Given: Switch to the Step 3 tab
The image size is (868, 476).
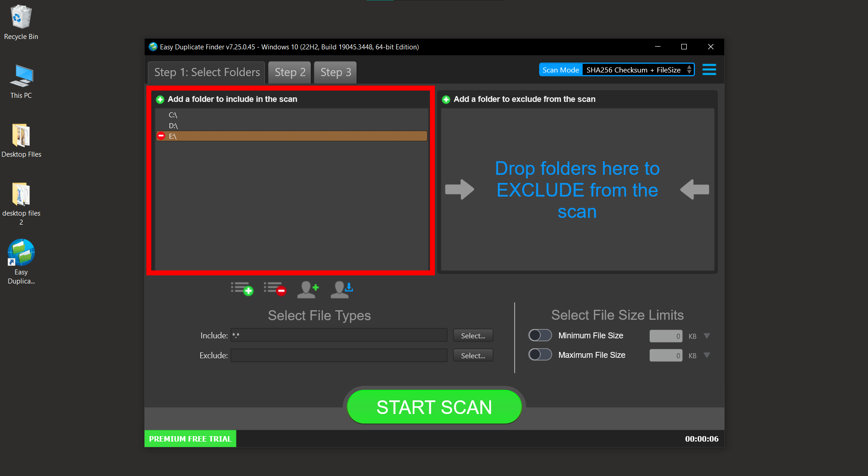Looking at the screenshot, I should tap(336, 72).
